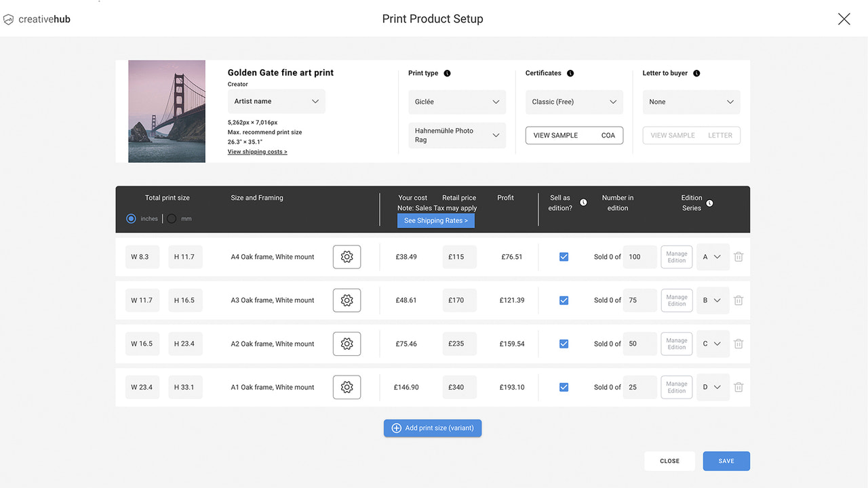This screenshot has width=868, height=488.
Task: Open the Hahnemühle Photo Rag paper dropdown
Action: [x=456, y=136]
